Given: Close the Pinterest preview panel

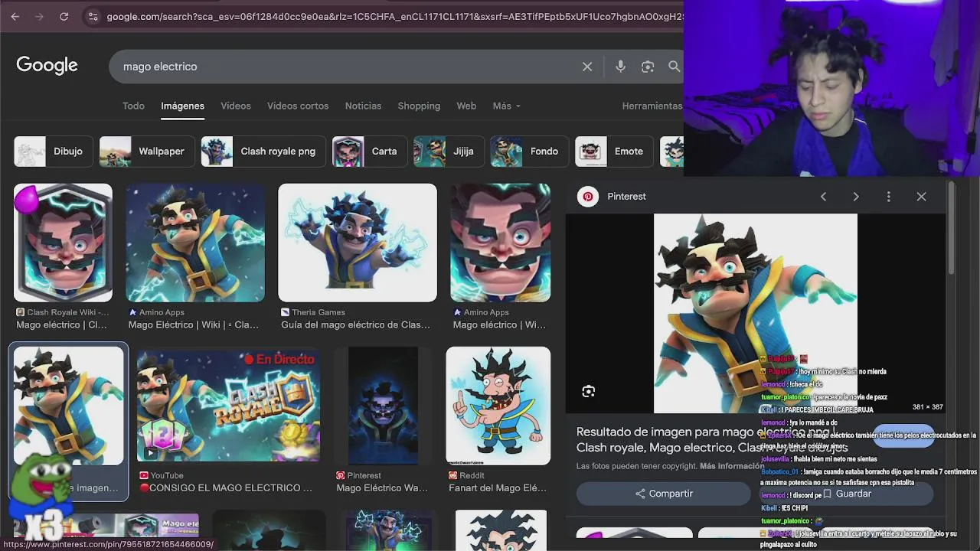Looking at the screenshot, I should 921,197.
